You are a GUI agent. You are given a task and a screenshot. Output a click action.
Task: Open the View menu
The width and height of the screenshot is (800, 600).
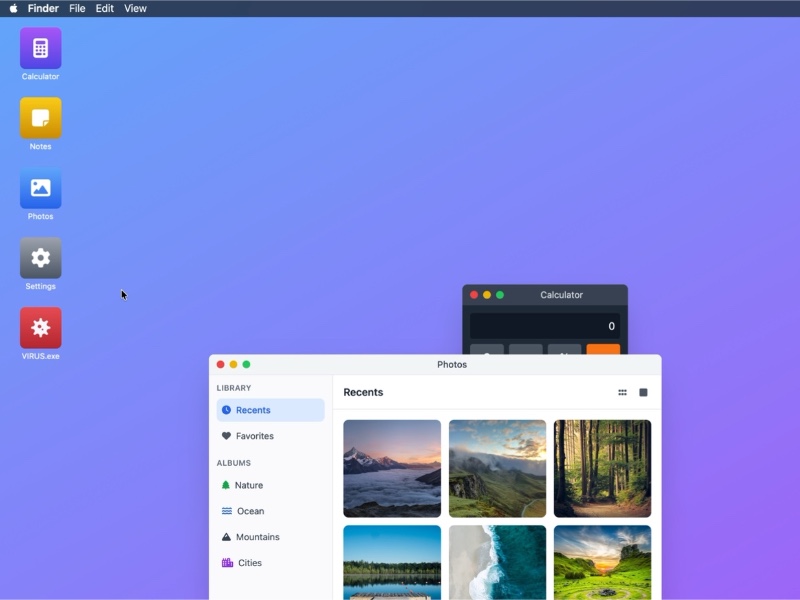[x=134, y=8]
